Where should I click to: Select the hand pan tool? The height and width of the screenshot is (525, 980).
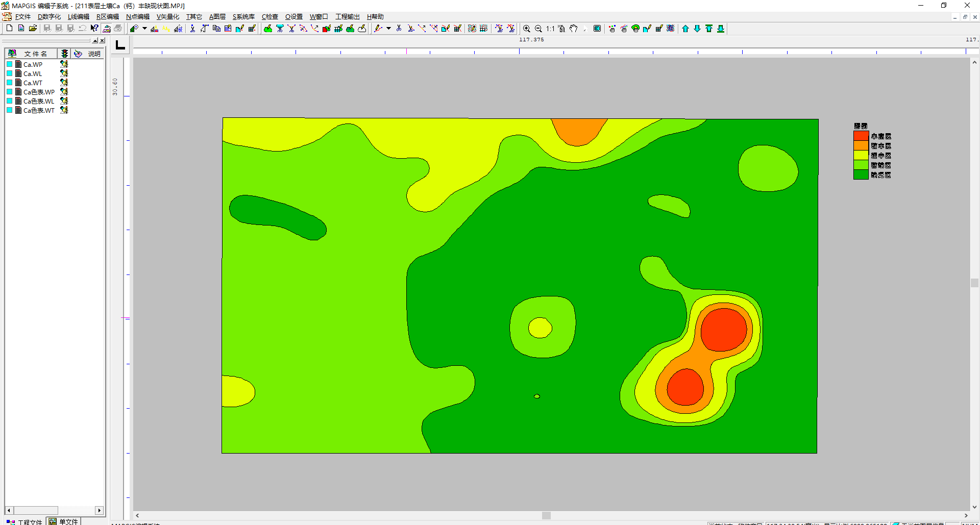pos(573,29)
